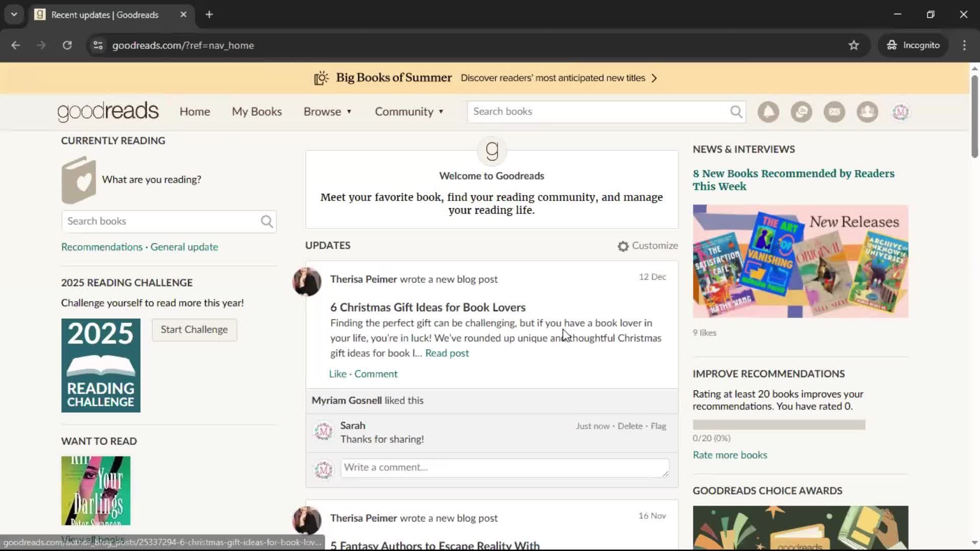The width and height of the screenshot is (980, 551).
Task: Click the Write a comment field
Action: 505,468
